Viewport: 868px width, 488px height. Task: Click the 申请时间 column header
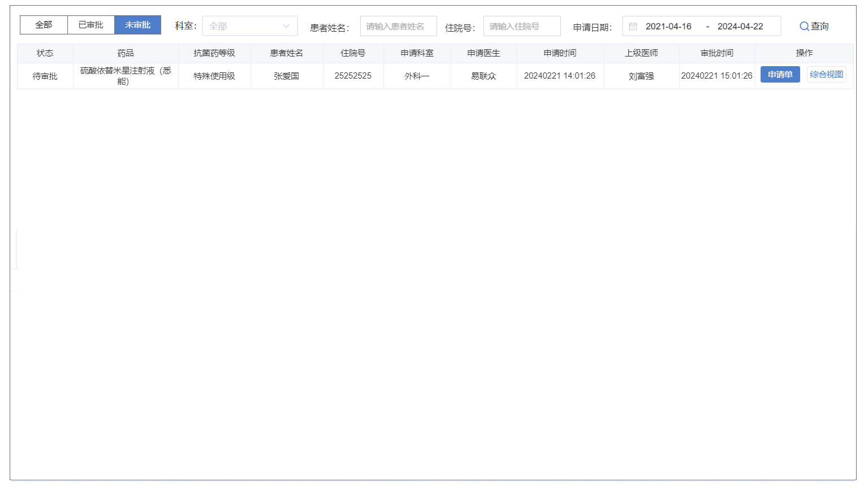click(560, 53)
